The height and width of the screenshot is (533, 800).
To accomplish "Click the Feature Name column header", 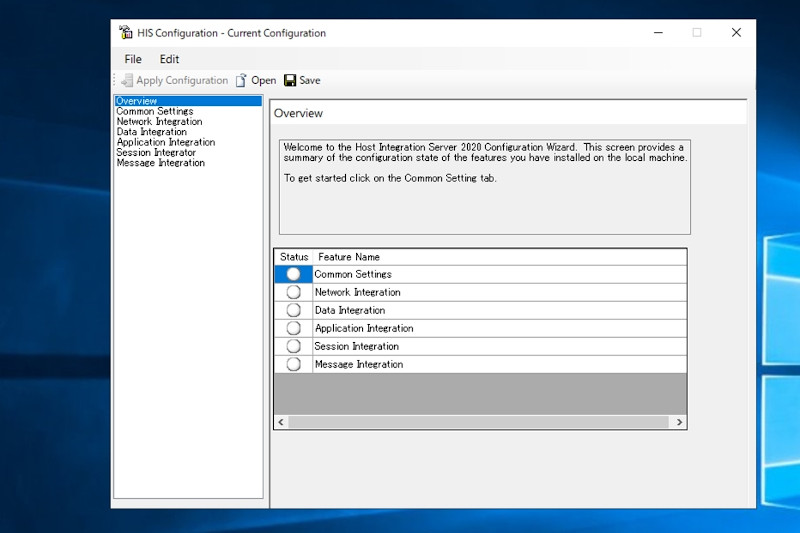I will pos(499,257).
